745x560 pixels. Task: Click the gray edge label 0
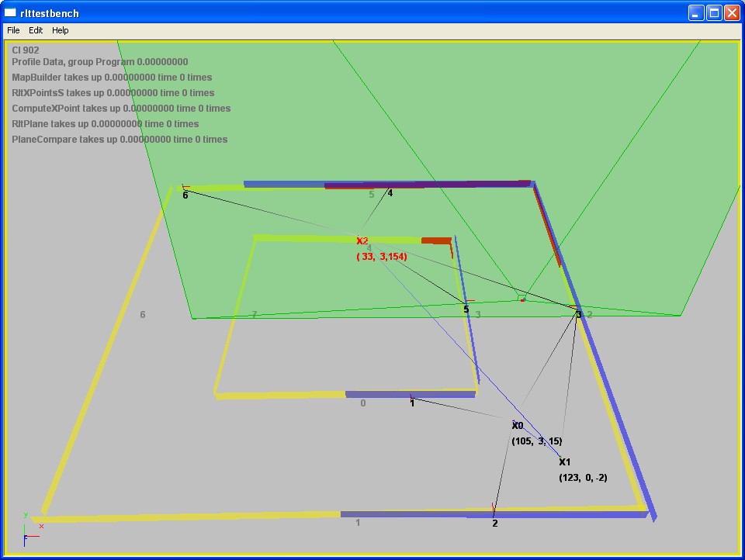point(363,403)
